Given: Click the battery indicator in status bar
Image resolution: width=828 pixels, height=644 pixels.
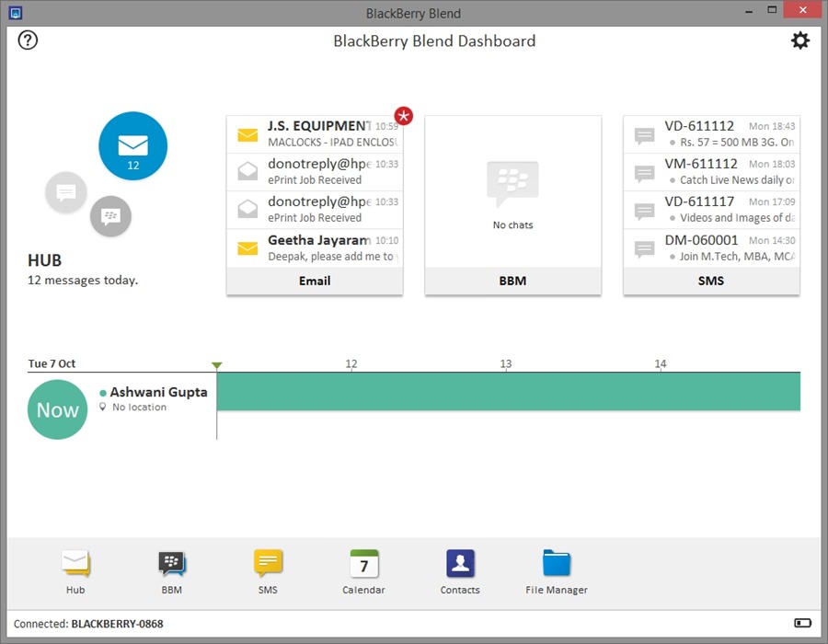Looking at the screenshot, I should pos(802,623).
